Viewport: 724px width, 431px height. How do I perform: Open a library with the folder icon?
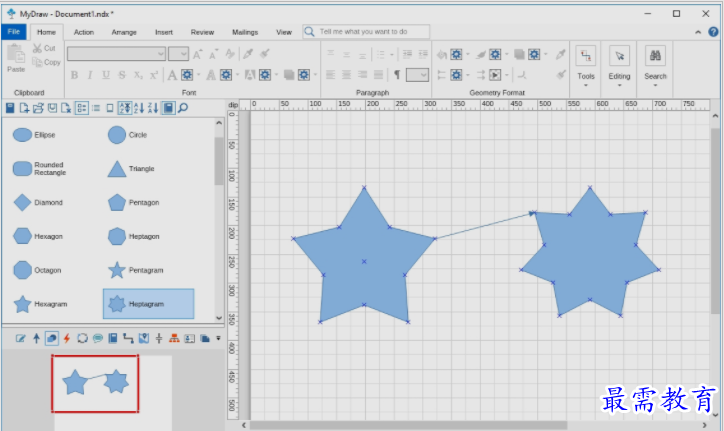click(x=38, y=108)
